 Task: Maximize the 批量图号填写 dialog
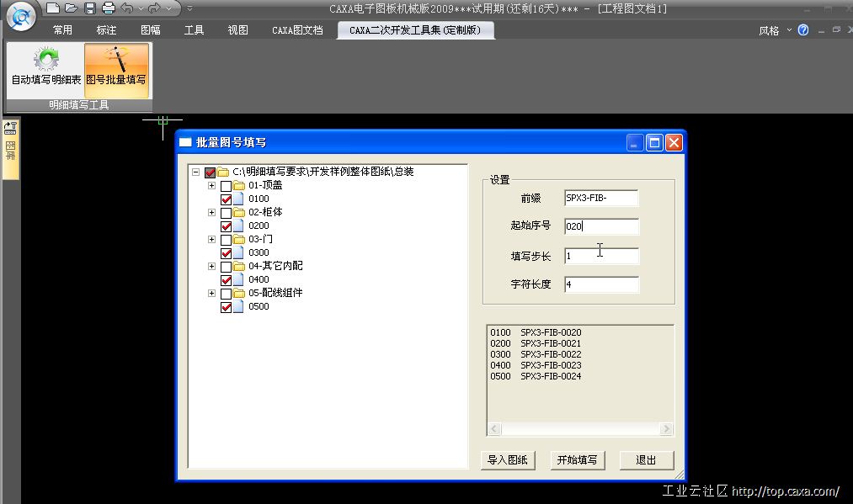654,142
